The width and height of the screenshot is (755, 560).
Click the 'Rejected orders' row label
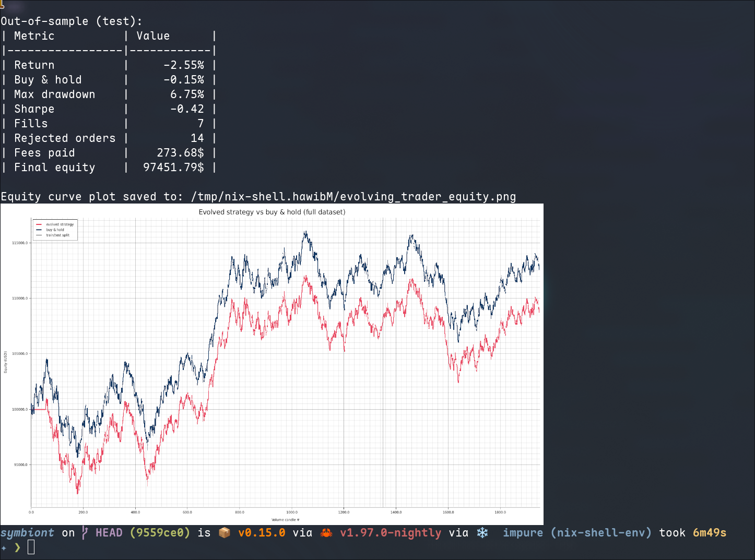pos(65,138)
